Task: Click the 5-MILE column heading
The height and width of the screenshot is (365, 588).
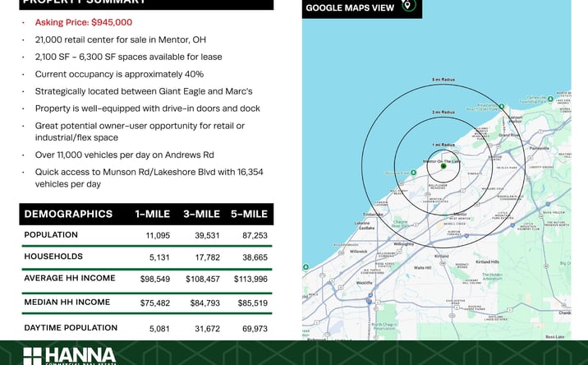Action: (x=249, y=214)
